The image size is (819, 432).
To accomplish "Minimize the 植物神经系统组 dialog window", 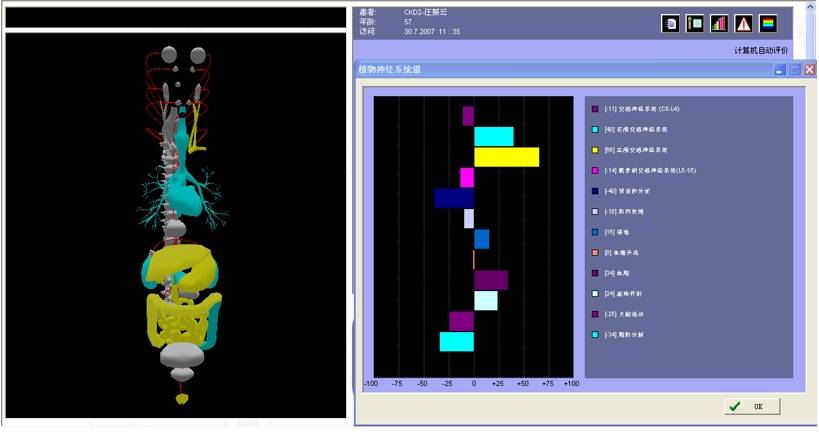I will [x=780, y=70].
